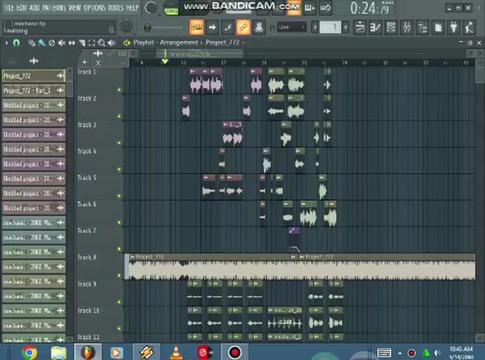Select the playlist Mute tool
The height and width of the screenshot is (360, 485).
pyautogui.click(x=62, y=43)
